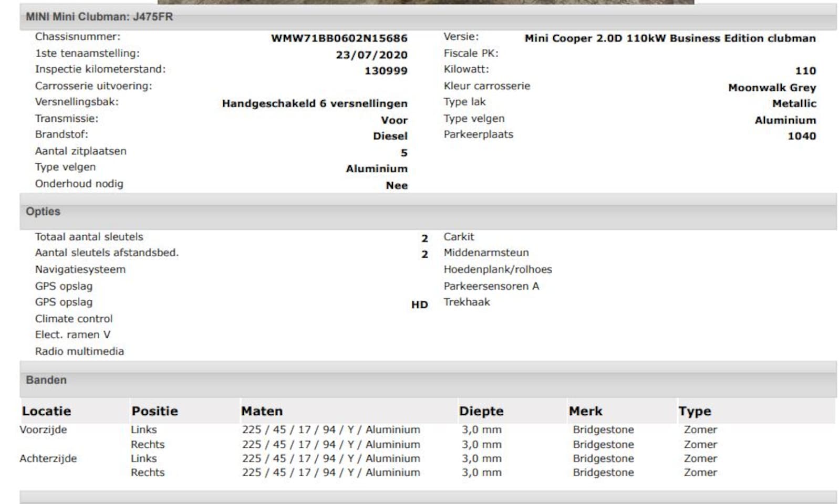Screen dimensions: 839x504
Task: Click the Opties section header
Action: pyautogui.click(x=43, y=212)
